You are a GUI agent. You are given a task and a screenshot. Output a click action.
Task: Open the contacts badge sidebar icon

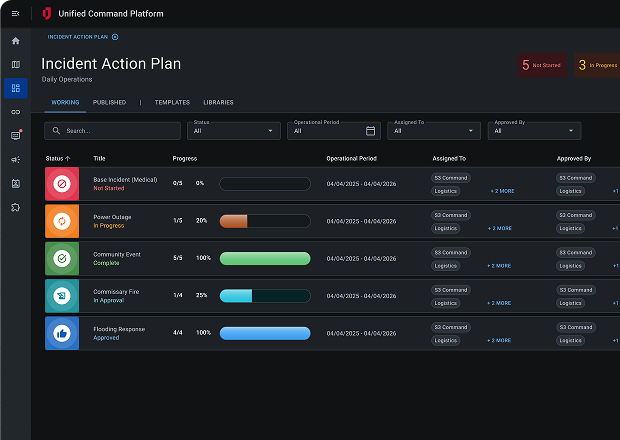[x=15, y=183]
